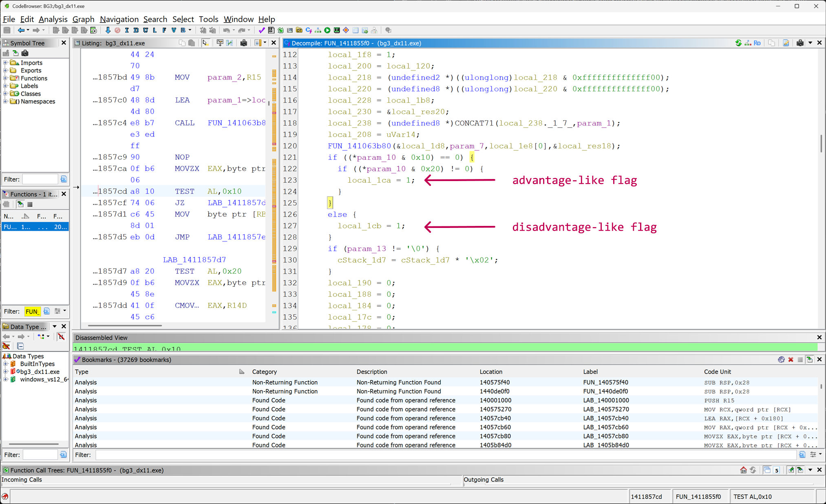This screenshot has width=826, height=504.
Task: Open the Decompile panel menu dropdown arrow
Action: (810, 43)
